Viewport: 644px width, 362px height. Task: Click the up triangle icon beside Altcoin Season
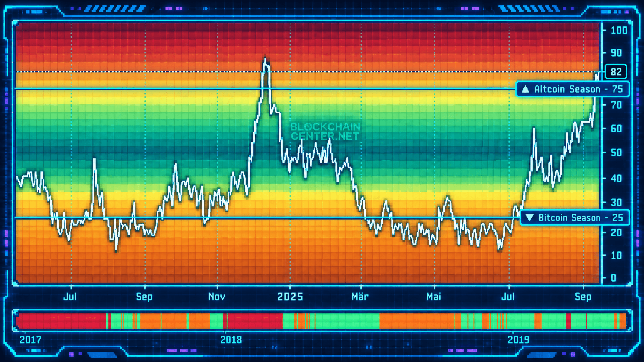tap(525, 89)
